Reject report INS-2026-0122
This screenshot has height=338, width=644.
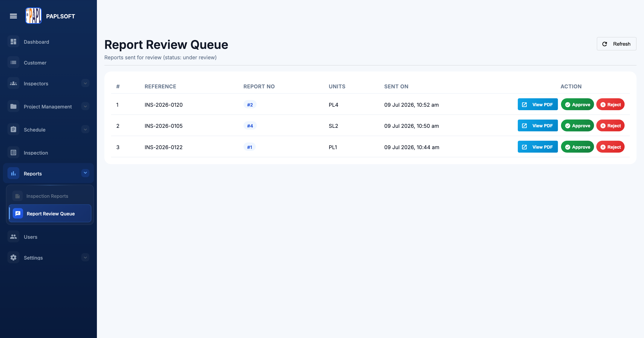coord(610,147)
